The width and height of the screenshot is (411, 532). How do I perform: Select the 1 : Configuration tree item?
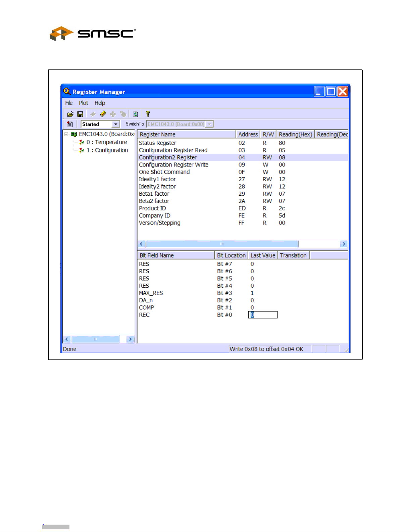pos(107,150)
